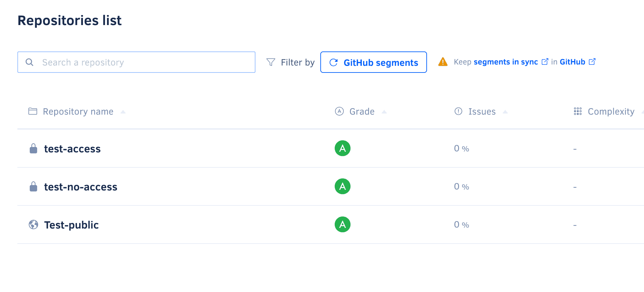Click the funnel filter icon

270,62
